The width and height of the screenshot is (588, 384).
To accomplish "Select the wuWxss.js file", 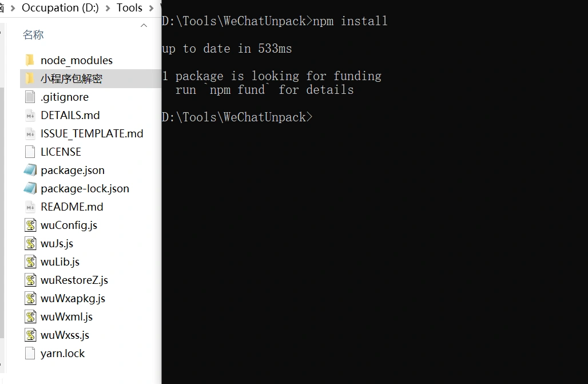I will pyautogui.click(x=65, y=335).
